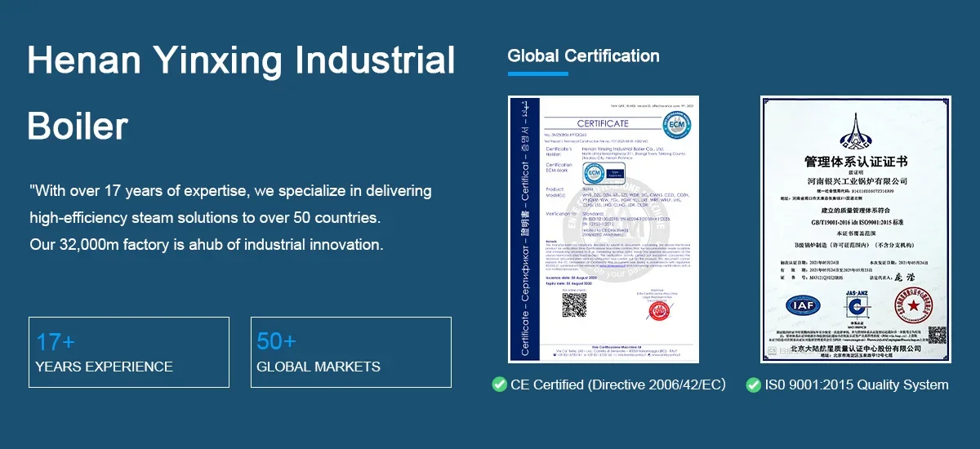The height and width of the screenshot is (449, 980).
Task: Click the YEARS EXPERIENCE label
Action: pos(104,367)
